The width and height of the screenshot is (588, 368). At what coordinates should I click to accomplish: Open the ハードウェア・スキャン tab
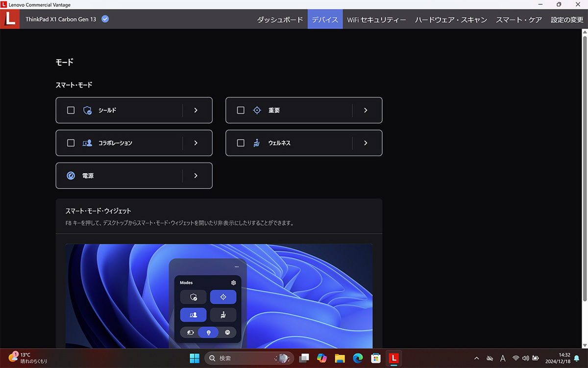(x=451, y=20)
